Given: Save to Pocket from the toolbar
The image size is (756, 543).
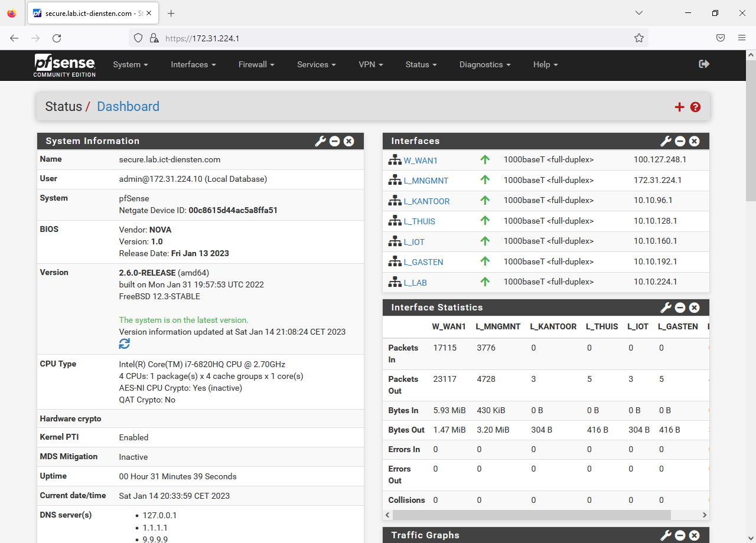Looking at the screenshot, I should (x=721, y=38).
